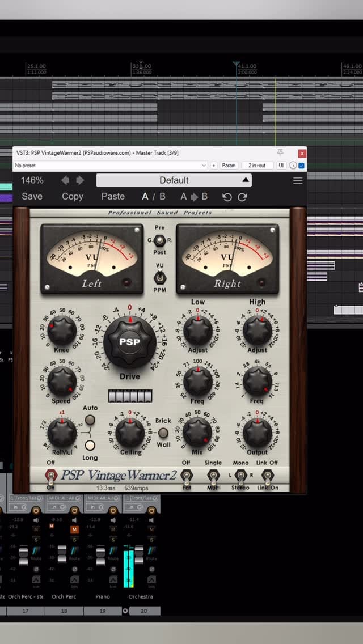This screenshot has height=644, width=363.
Task: Open the input dropdown on the Orchestra strip
Action: [141, 498]
